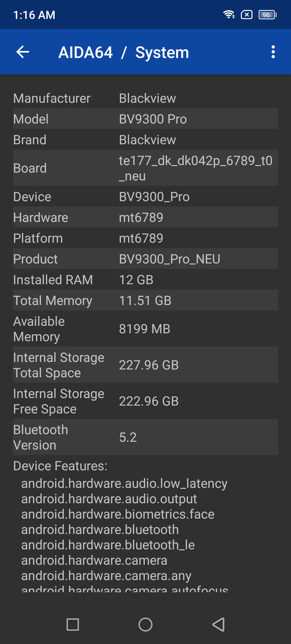The height and width of the screenshot is (644, 291).
Task: Tap the AIDA64 / System title
Action: tap(123, 52)
